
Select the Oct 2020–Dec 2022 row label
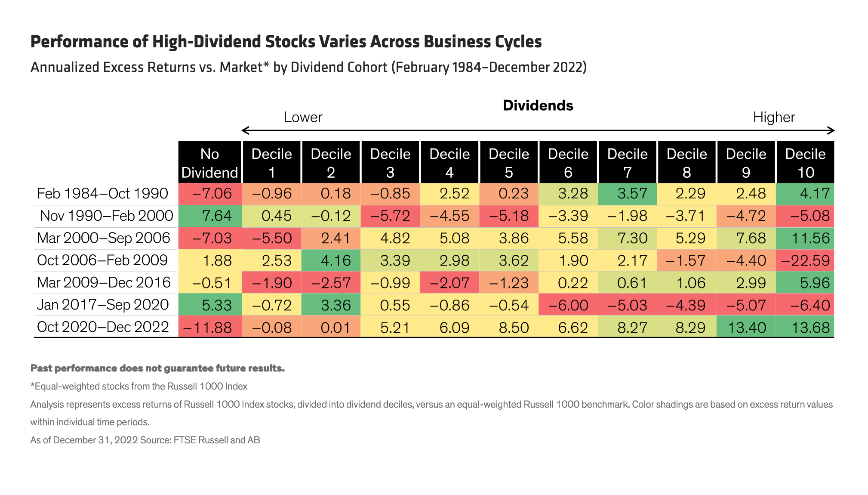pyautogui.click(x=103, y=327)
